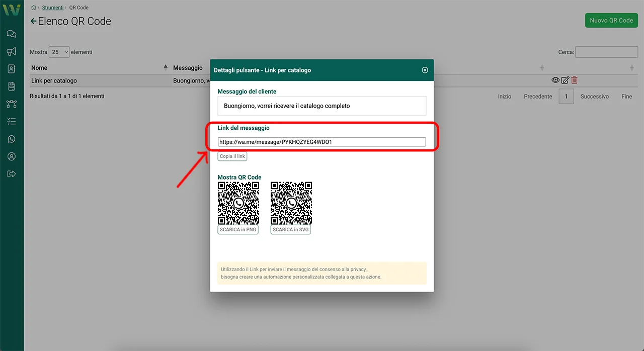The height and width of the screenshot is (351, 644).
Task: Click the Nuovo QR Code button
Action: [611, 21]
